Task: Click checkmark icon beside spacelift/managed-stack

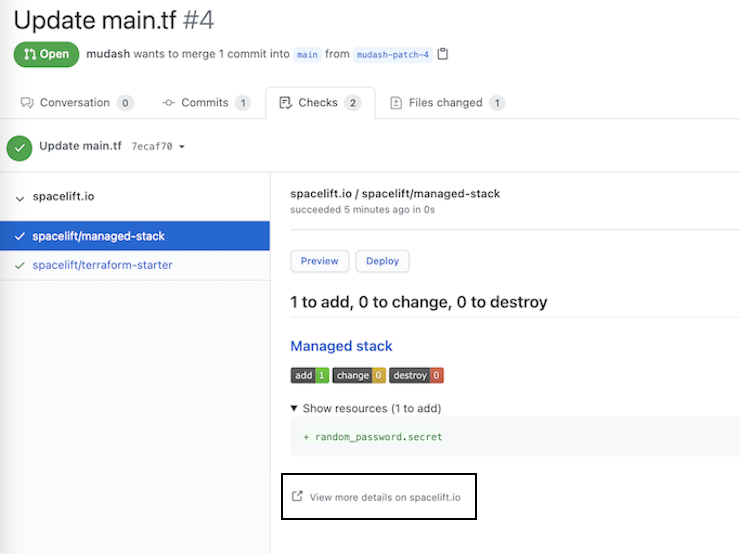Action: [19, 236]
